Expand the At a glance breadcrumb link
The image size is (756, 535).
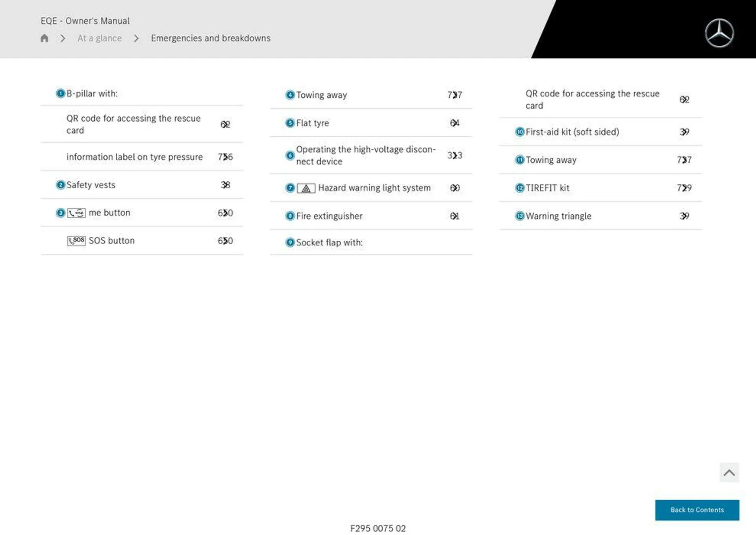point(99,38)
